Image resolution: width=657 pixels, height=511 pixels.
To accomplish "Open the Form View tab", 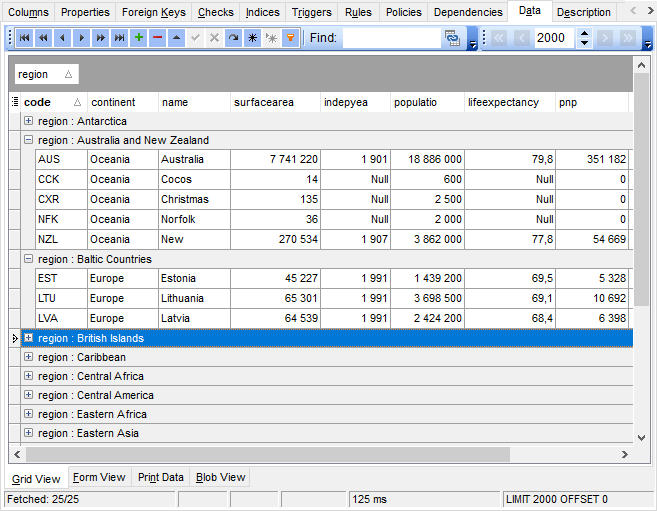I will pos(99,478).
